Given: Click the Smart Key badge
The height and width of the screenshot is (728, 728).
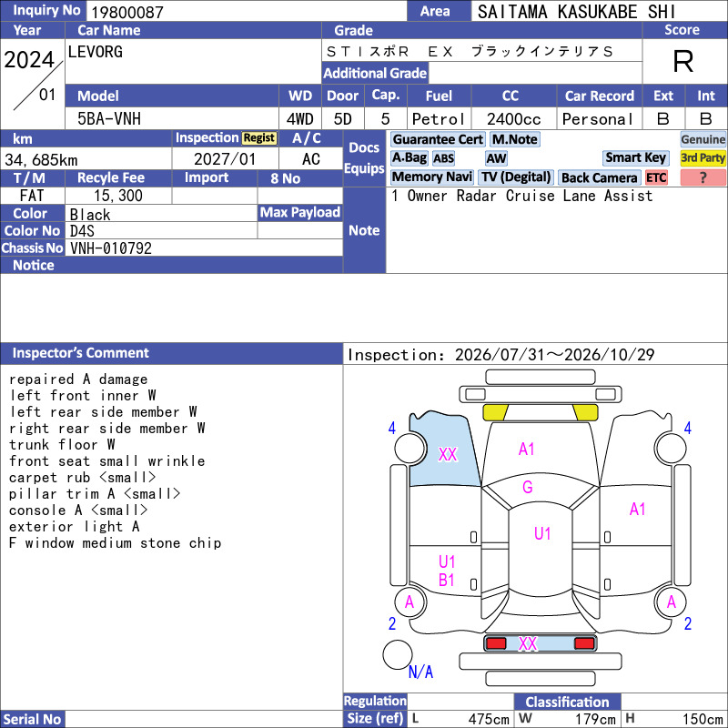Looking at the screenshot, I should pyautogui.click(x=635, y=157).
